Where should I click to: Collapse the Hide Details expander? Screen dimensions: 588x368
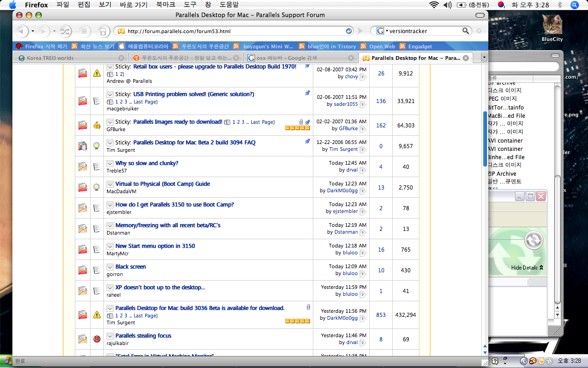(x=527, y=268)
